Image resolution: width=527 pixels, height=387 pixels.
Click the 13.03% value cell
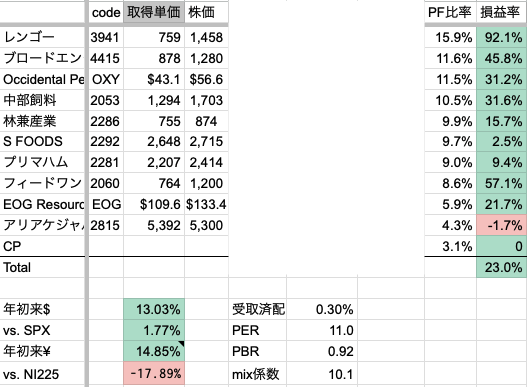click(x=154, y=309)
